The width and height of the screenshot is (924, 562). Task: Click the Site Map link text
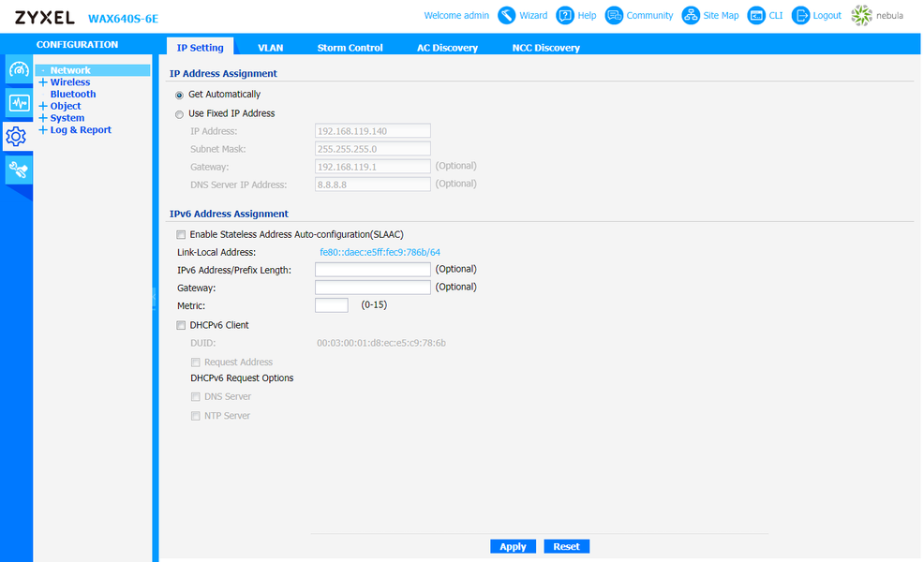click(x=721, y=15)
